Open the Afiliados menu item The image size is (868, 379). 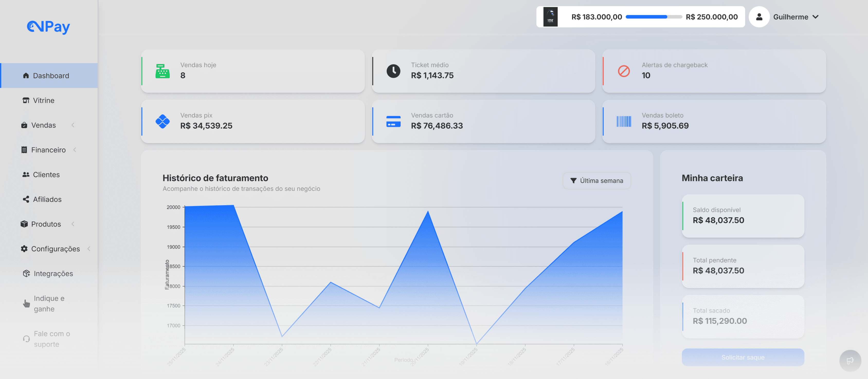47,199
